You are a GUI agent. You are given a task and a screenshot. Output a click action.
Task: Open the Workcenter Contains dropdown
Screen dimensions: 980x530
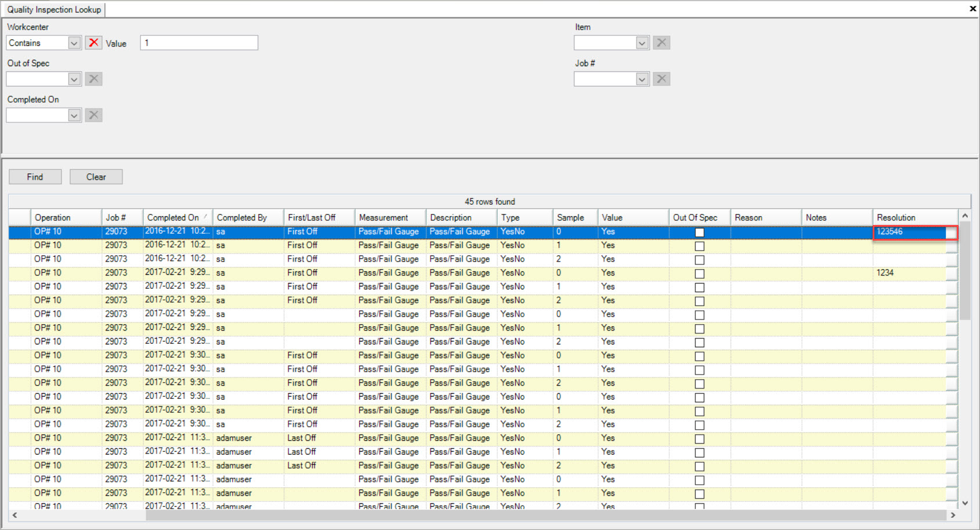click(x=74, y=43)
